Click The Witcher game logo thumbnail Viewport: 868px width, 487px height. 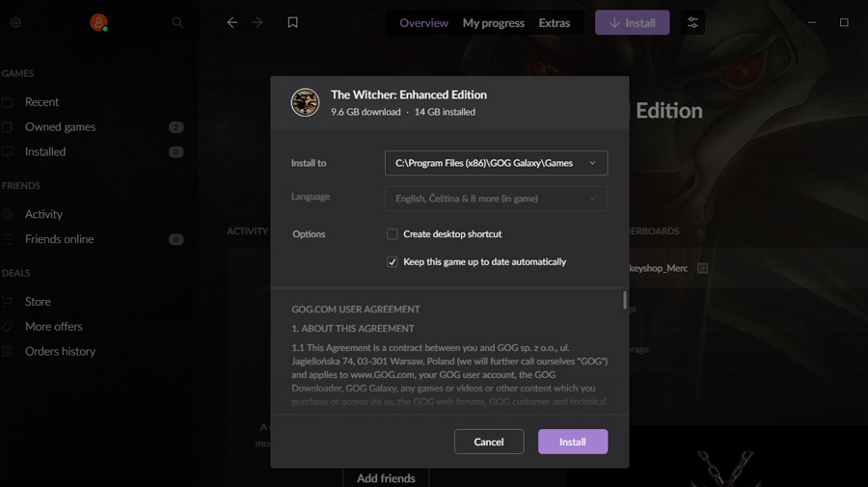coord(306,102)
